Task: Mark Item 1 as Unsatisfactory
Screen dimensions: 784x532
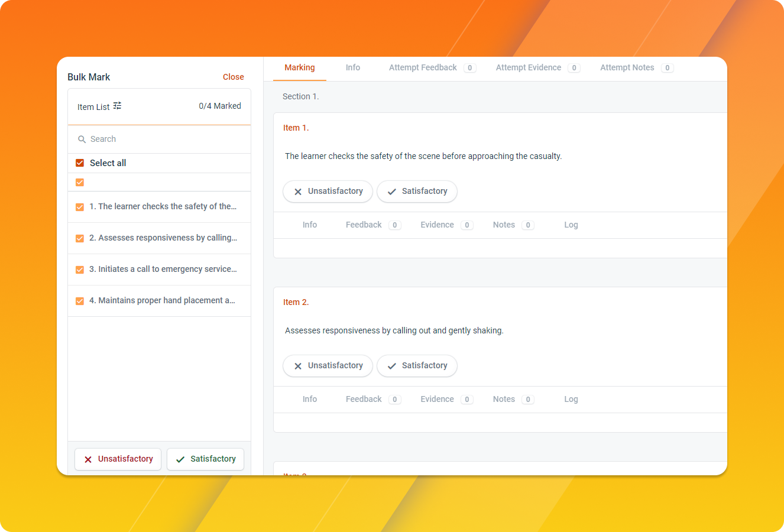Action: pos(328,192)
